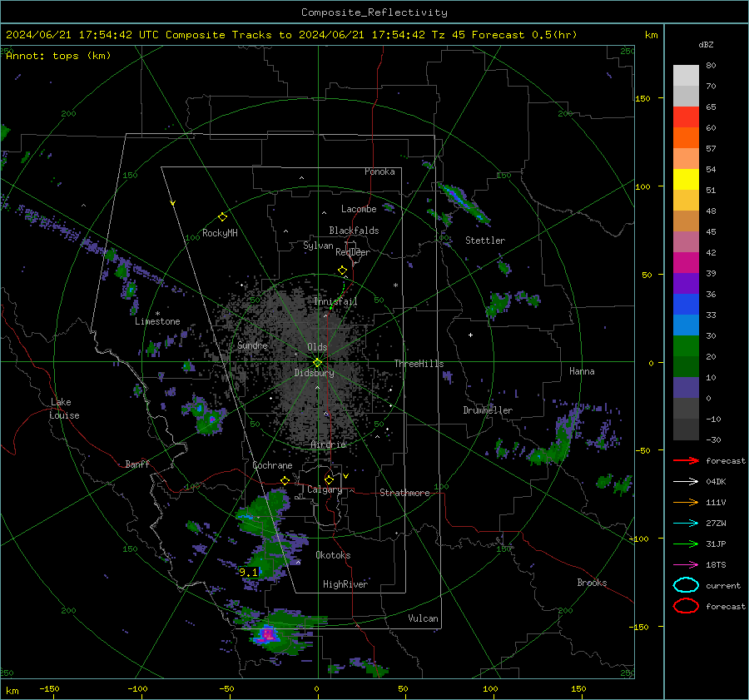Click the Blackfalds label

(x=354, y=231)
